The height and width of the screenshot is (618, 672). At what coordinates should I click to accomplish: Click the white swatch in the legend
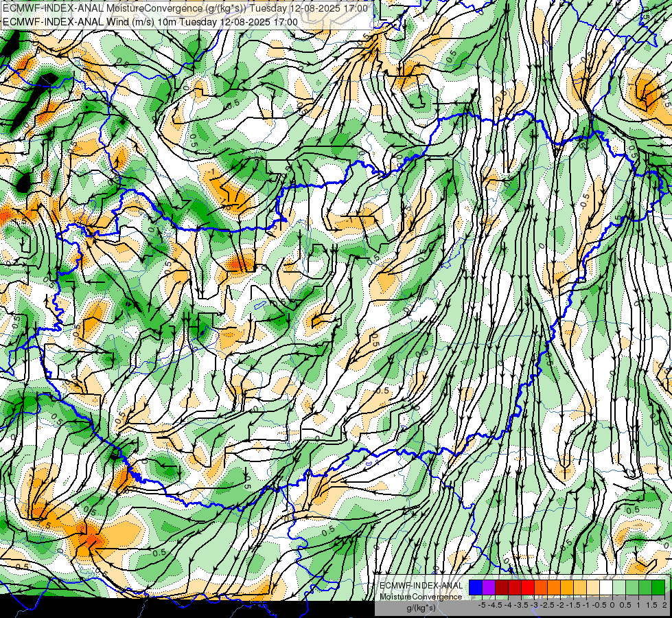[x=606, y=587]
